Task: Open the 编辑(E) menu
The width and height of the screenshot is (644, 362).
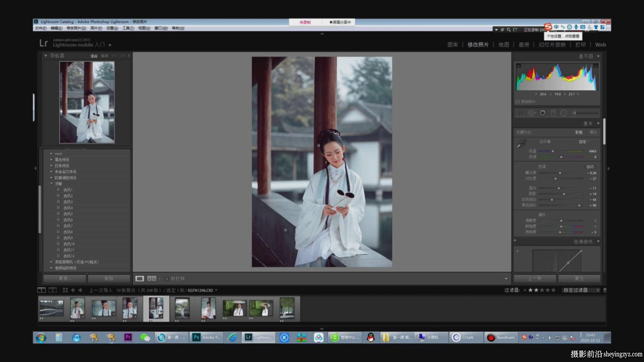Action: [56, 28]
